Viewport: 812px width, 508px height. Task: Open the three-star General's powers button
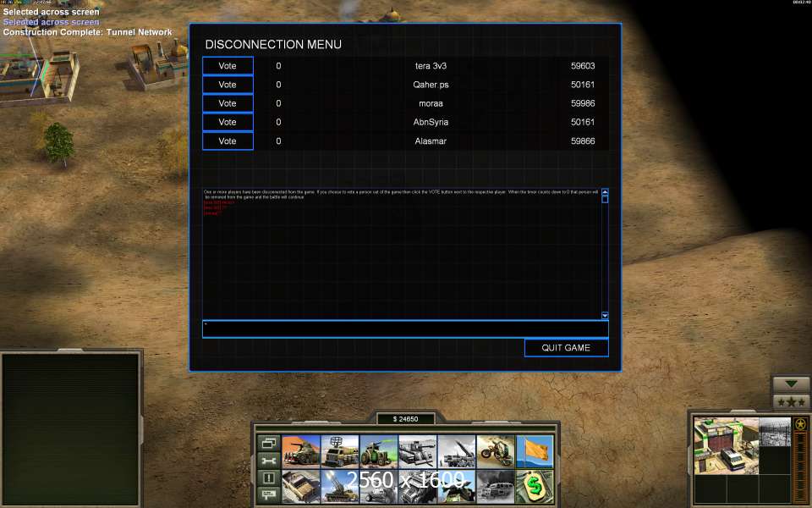pos(791,401)
